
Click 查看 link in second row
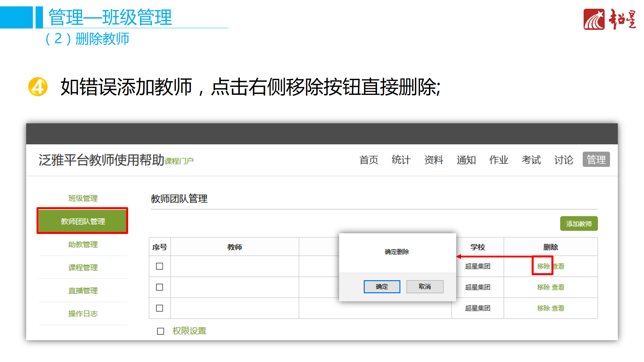click(558, 287)
